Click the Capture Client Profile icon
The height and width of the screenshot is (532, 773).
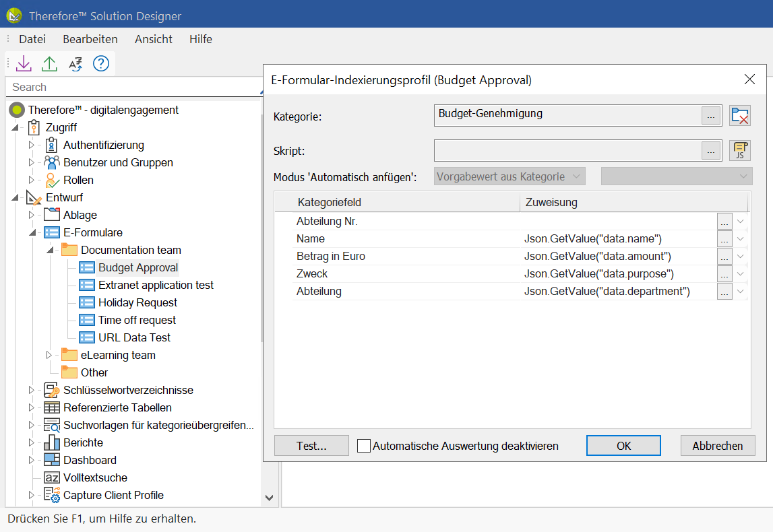(x=52, y=495)
